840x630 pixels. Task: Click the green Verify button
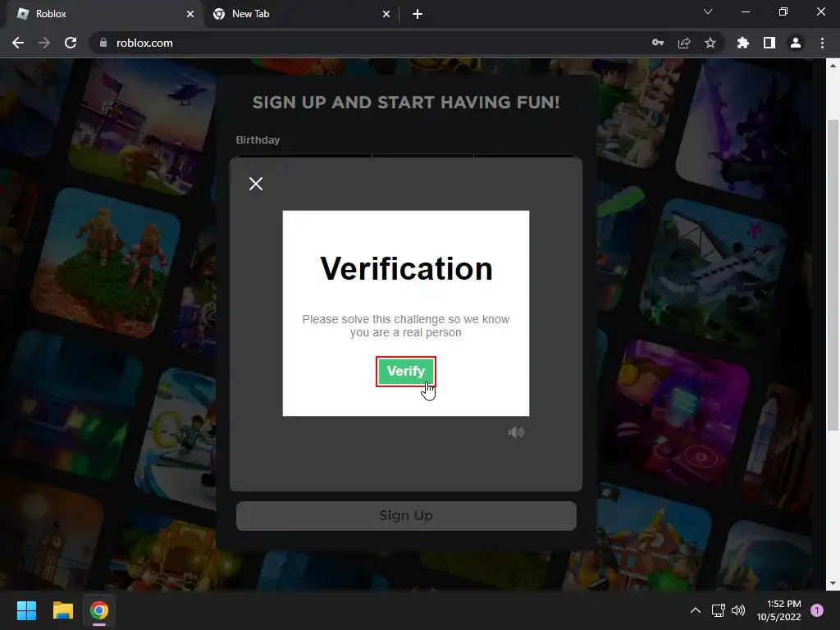(x=405, y=372)
